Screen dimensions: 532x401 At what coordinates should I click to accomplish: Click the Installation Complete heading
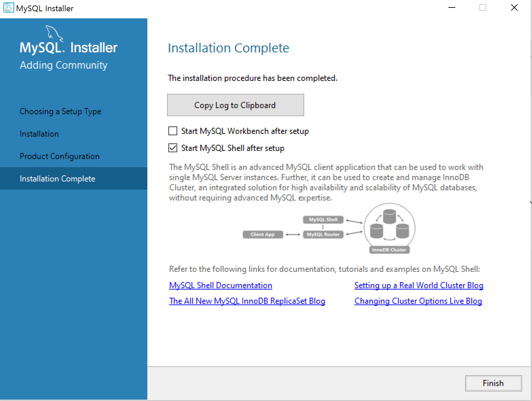(x=228, y=48)
